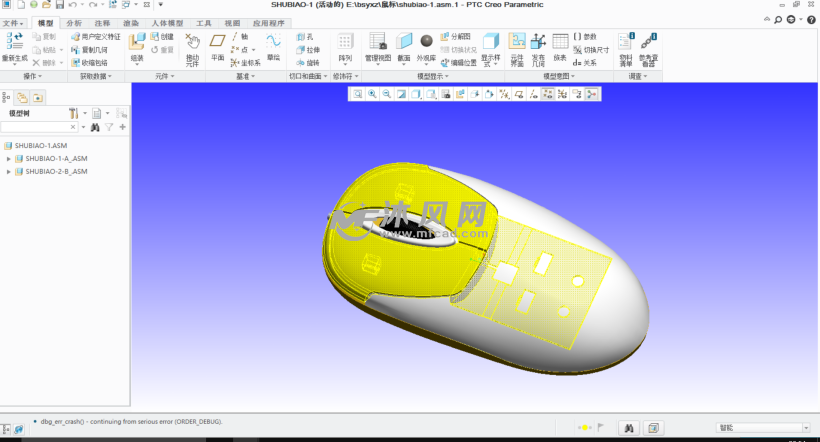Click 用户定义特征 (User-Defined Feature)

pyautogui.click(x=96, y=37)
